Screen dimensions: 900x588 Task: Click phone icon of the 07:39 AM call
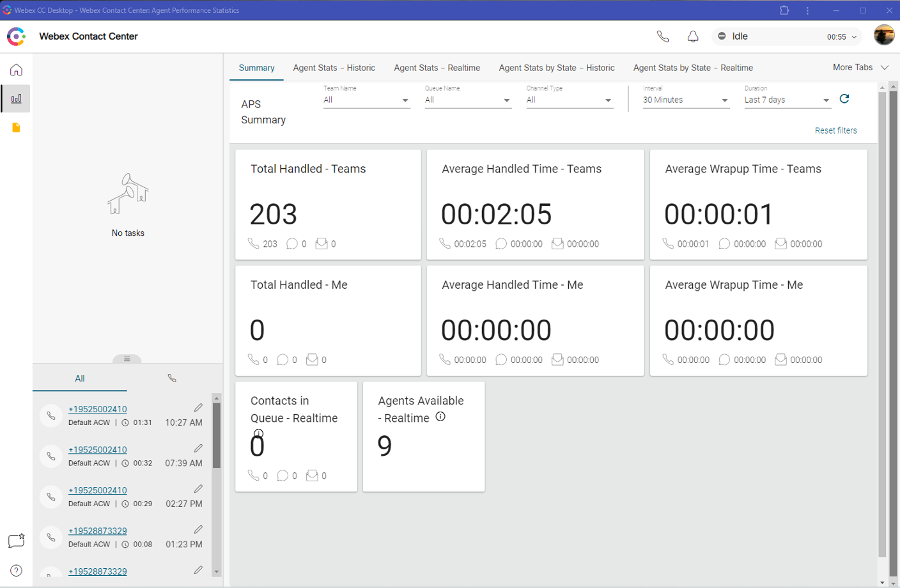[51, 456]
